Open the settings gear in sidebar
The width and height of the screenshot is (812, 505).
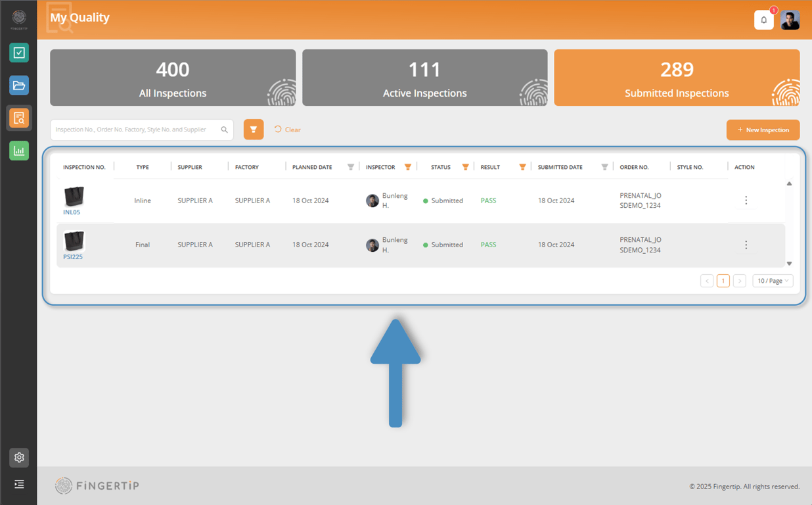click(19, 458)
